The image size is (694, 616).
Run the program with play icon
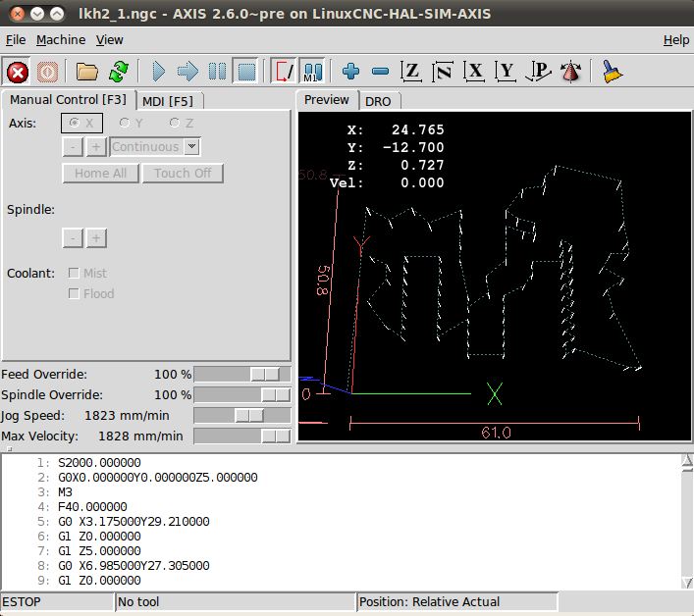[158, 72]
